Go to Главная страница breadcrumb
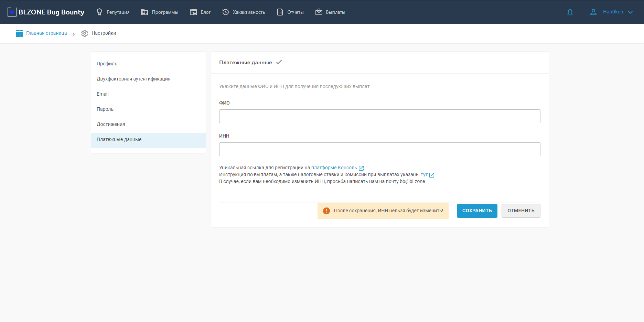This screenshot has width=644, height=322. click(x=46, y=33)
